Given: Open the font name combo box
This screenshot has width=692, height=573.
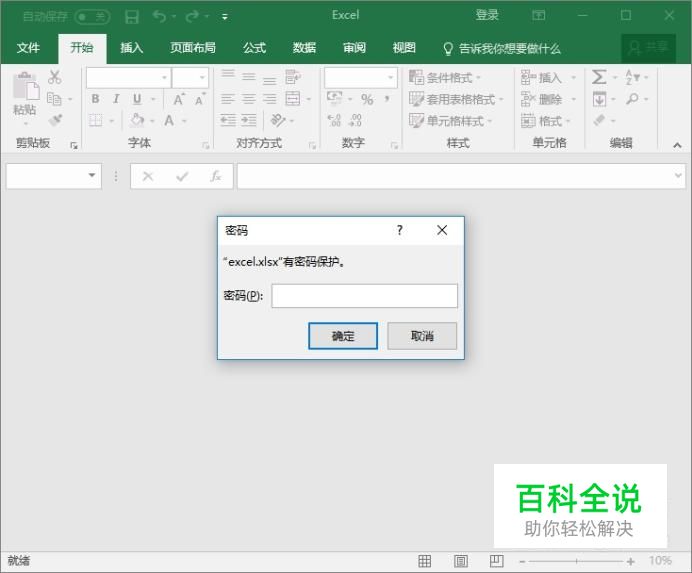Looking at the screenshot, I should (128, 78).
